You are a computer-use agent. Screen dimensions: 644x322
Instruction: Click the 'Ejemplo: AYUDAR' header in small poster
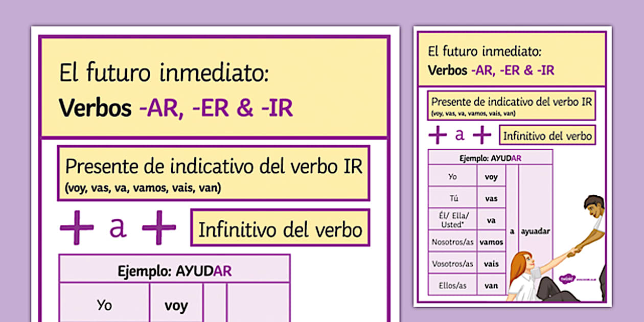[x=490, y=158]
